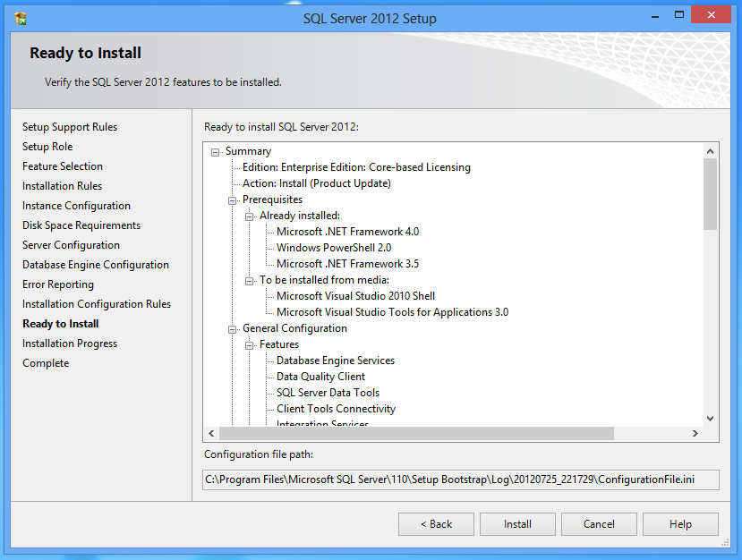Click the vertical scrollbar up arrow
The height and width of the screenshot is (560, 742).
[x=710, y=151]
